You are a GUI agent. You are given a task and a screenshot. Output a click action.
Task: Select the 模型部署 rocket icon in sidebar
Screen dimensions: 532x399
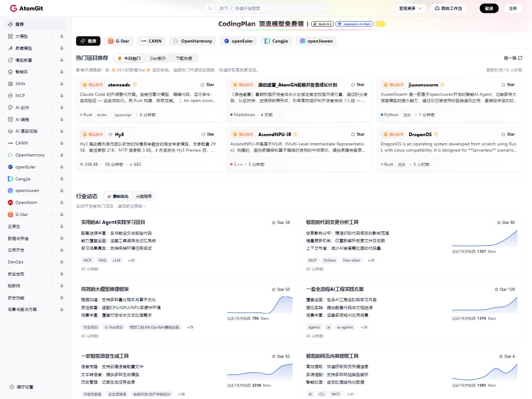click(x=11, y=60)
